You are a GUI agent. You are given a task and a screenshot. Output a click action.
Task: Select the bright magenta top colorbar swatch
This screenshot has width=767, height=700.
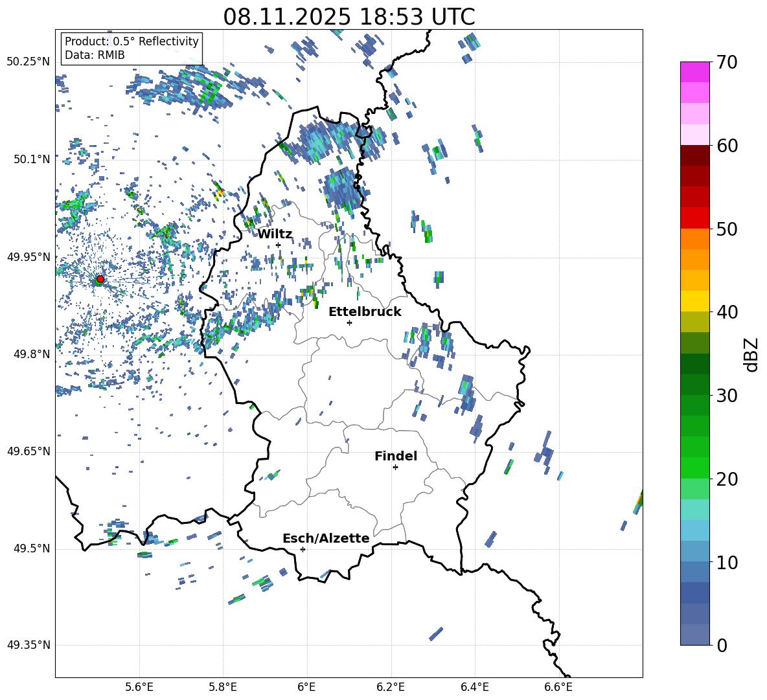(x=695, y=72)
